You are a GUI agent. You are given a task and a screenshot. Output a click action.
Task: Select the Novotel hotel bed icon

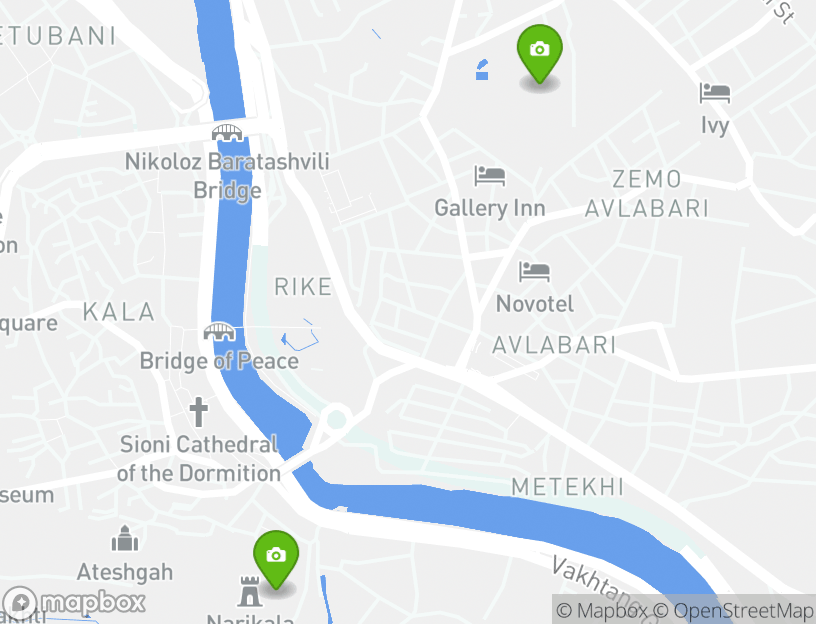534,272
